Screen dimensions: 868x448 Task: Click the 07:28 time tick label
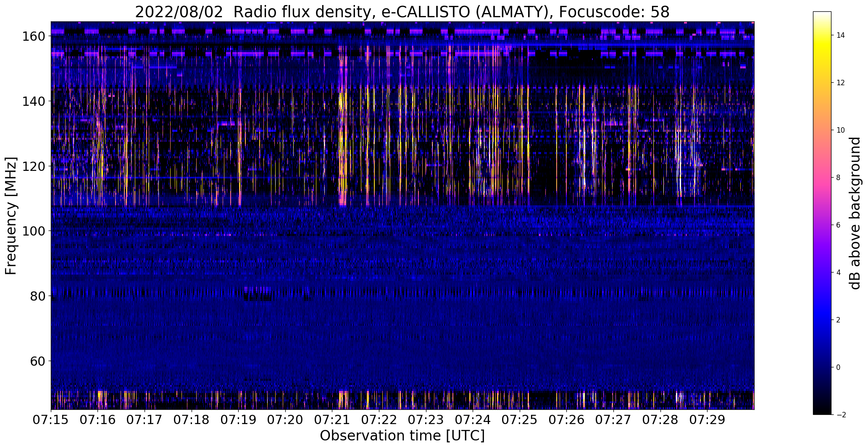coord(660,420)
